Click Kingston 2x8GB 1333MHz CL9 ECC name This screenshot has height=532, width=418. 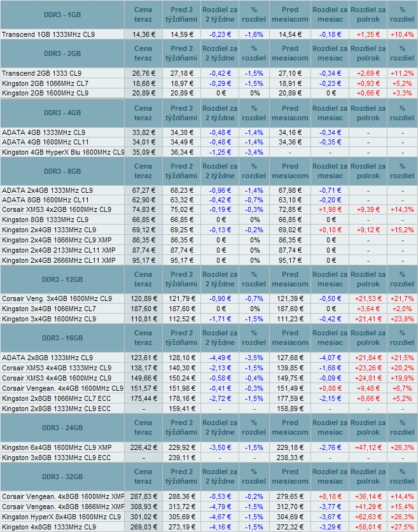coord(56,409)
